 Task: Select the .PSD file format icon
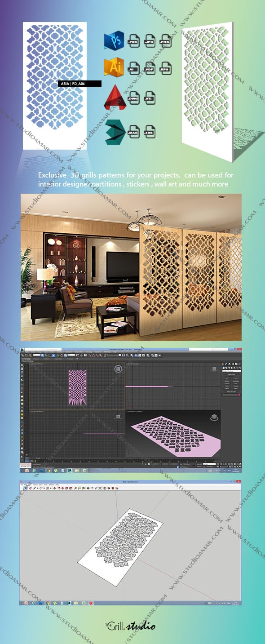134,42
